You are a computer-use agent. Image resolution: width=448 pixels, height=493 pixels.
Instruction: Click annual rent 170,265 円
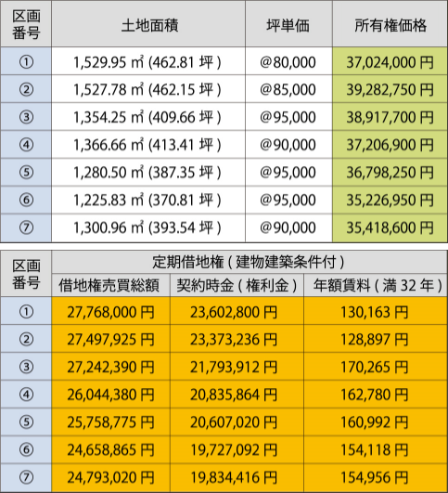click(376, 367)
